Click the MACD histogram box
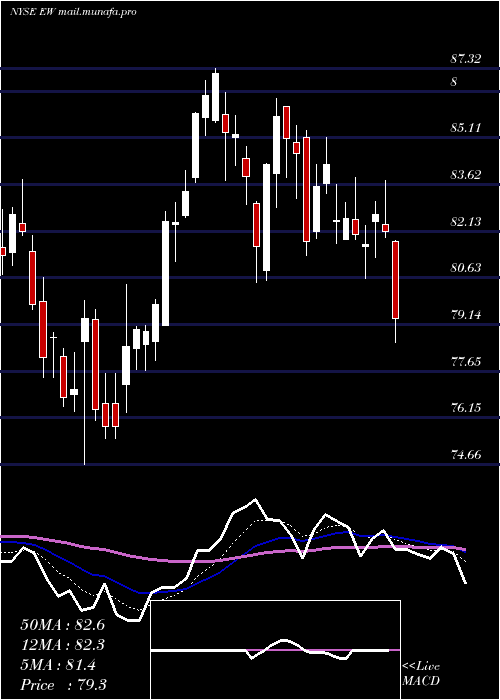The image size is (500, 700). pos(276,650)
